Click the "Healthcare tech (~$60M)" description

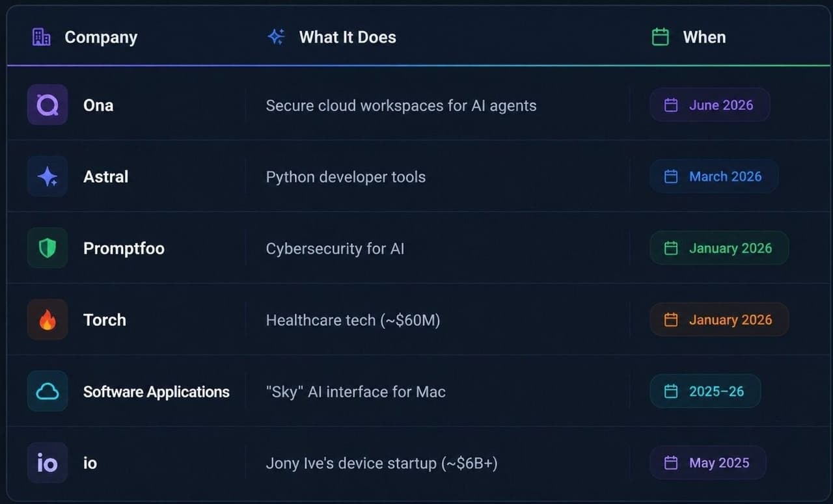click(353, 320)
